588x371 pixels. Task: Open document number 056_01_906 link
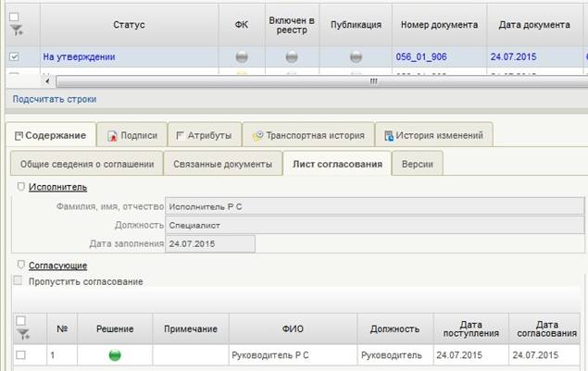point(421,56)
